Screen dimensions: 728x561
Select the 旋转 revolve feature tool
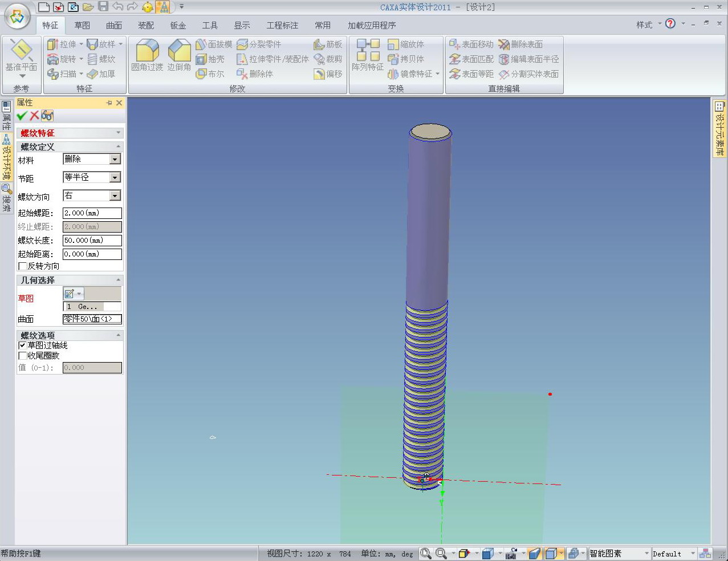[x=53, y=59]
